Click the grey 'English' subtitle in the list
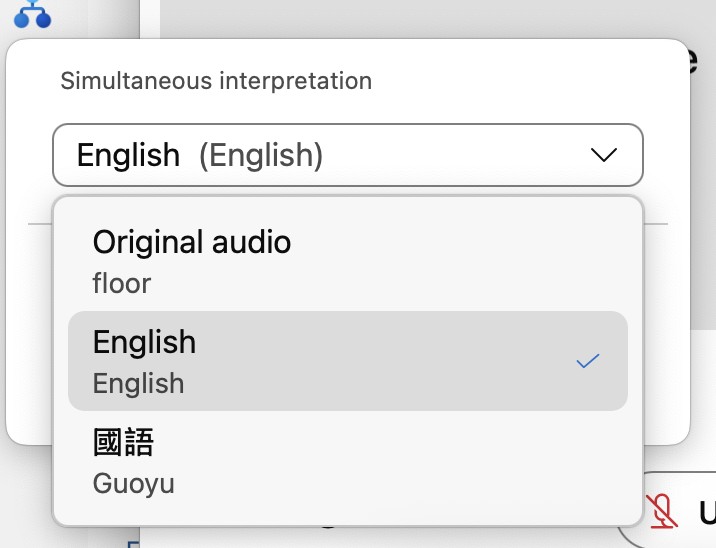This screenshot has height=548, width=716. 138,384
